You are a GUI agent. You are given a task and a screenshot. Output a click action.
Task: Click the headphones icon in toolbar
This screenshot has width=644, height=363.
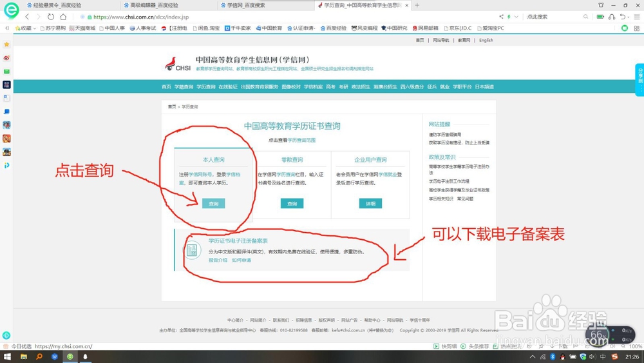coord(612,17)
